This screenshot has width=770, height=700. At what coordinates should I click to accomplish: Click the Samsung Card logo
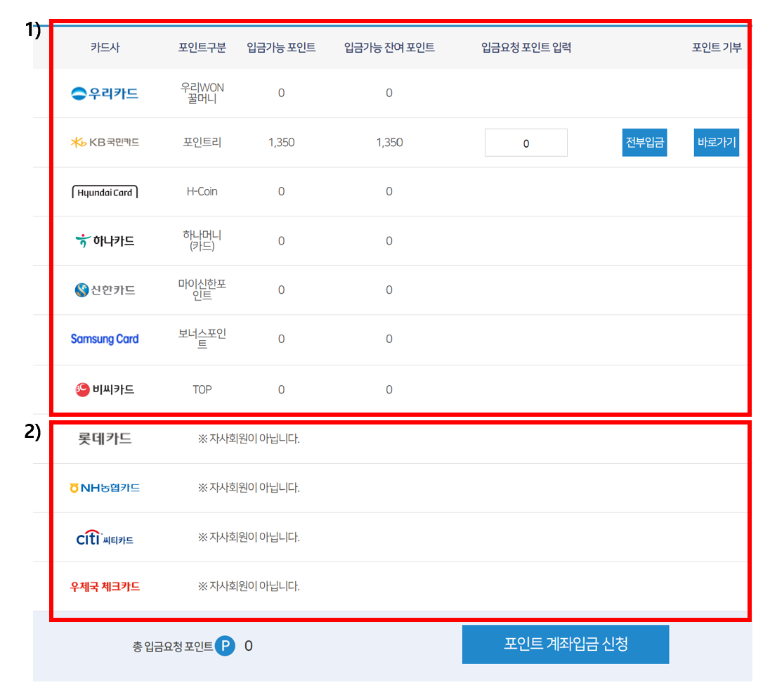point(105,339)
